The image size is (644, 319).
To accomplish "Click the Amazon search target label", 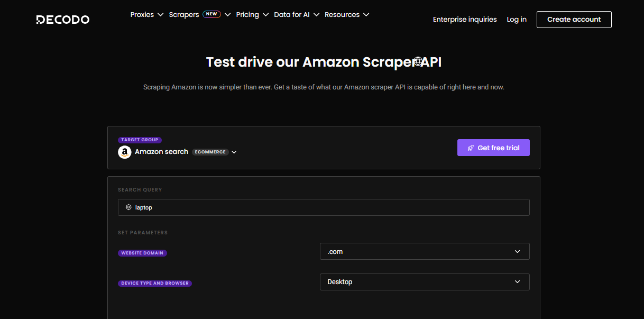I will coord(161,152).
